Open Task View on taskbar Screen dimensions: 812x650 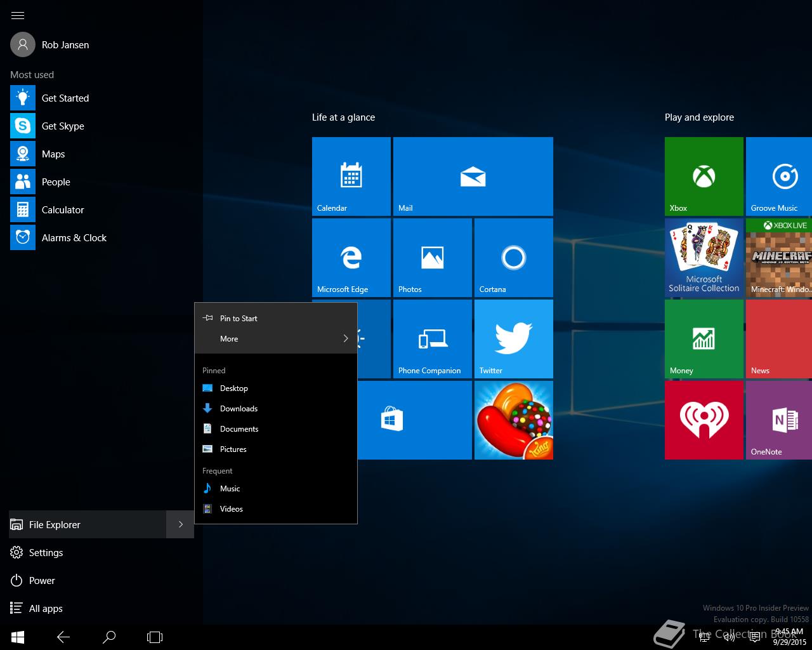[x=155, y=637]
